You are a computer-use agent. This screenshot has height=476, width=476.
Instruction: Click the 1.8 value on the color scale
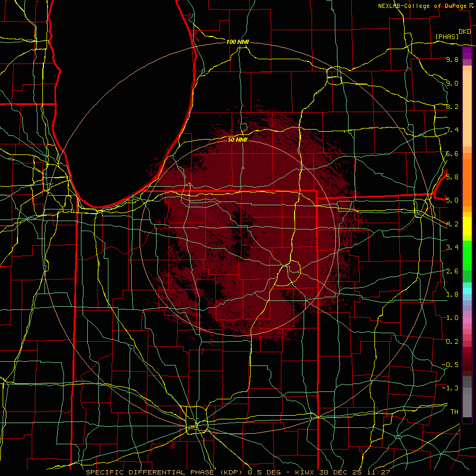452,295
